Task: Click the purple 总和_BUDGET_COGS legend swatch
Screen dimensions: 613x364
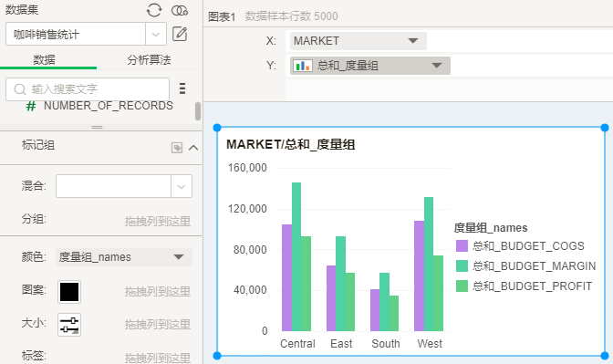Action: tap(462, 246)
